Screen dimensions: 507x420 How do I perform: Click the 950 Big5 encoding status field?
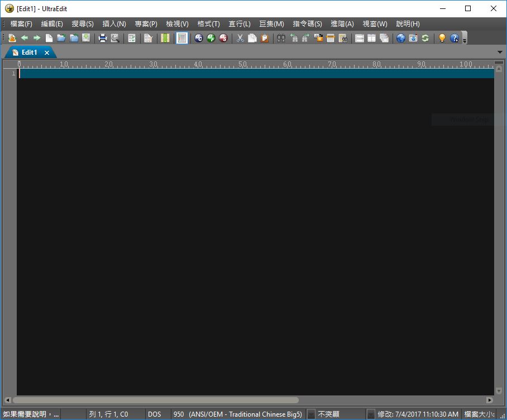tap(238, 414)
